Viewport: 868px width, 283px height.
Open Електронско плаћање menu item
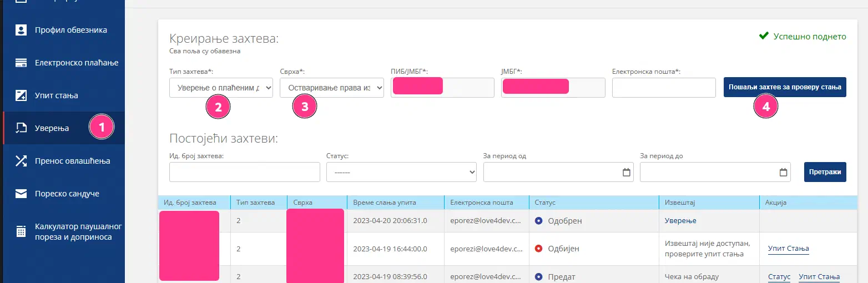click(x=76, y=63)
